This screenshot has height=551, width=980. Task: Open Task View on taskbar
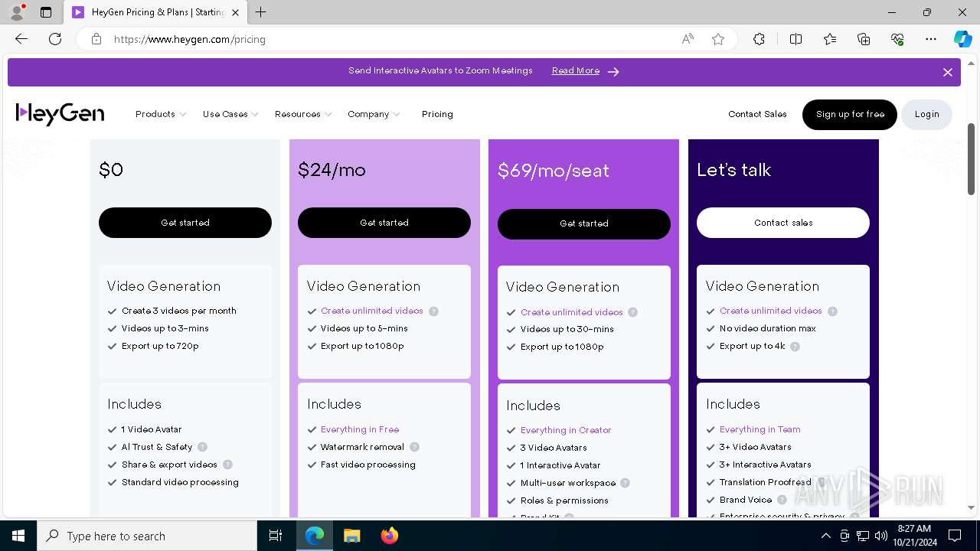point(276,536)
